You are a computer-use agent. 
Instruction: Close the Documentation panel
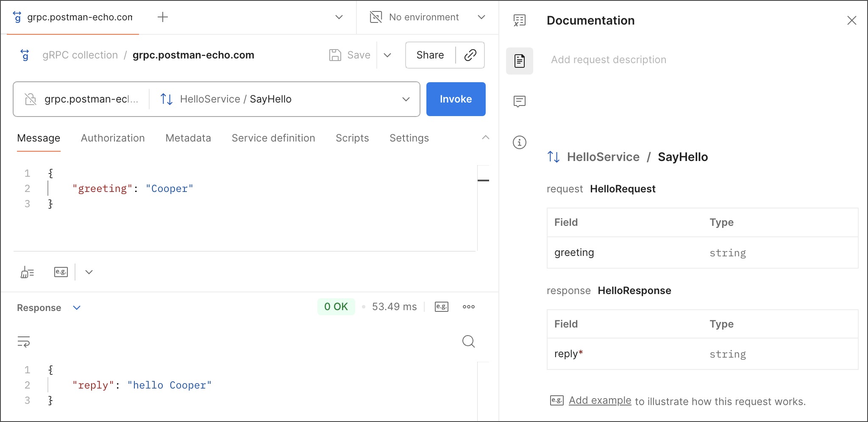tap(851, 20)
